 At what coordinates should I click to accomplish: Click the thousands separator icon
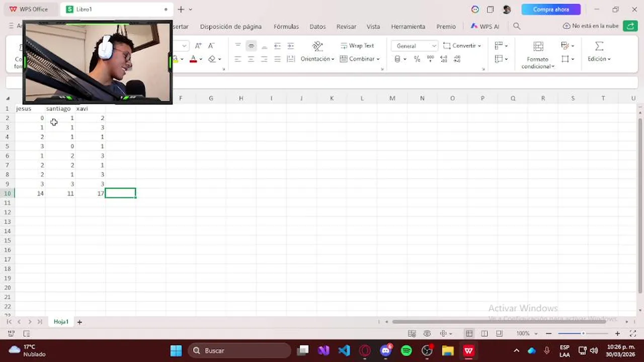coord(430,59)
